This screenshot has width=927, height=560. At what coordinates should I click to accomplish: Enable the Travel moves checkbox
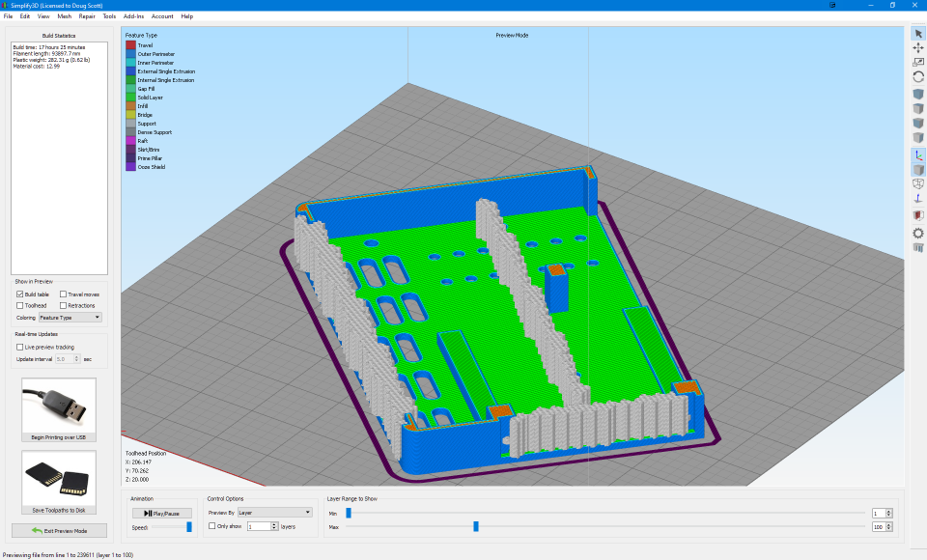click(63, 294)
